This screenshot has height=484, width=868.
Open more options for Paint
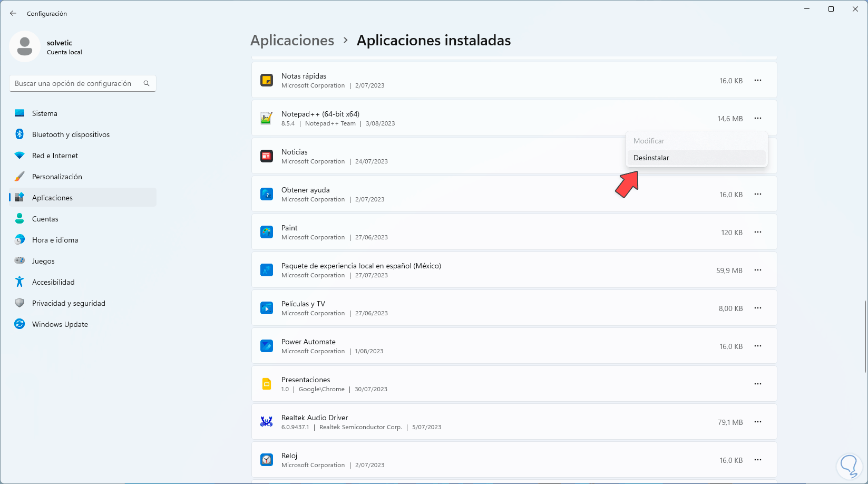[758, 233]
